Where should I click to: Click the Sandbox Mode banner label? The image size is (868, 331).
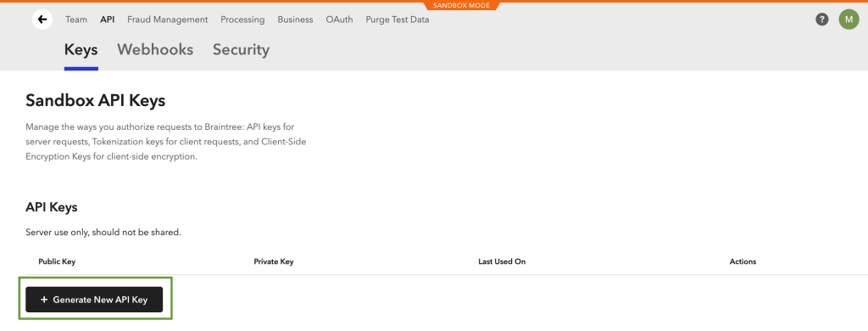coord(461,6)
